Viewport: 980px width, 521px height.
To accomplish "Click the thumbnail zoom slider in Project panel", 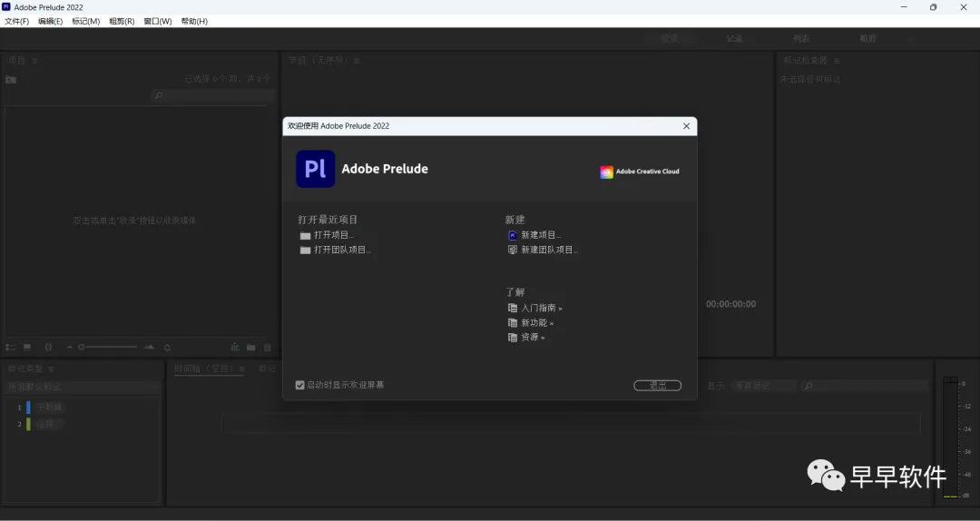I will coord(107,347).
